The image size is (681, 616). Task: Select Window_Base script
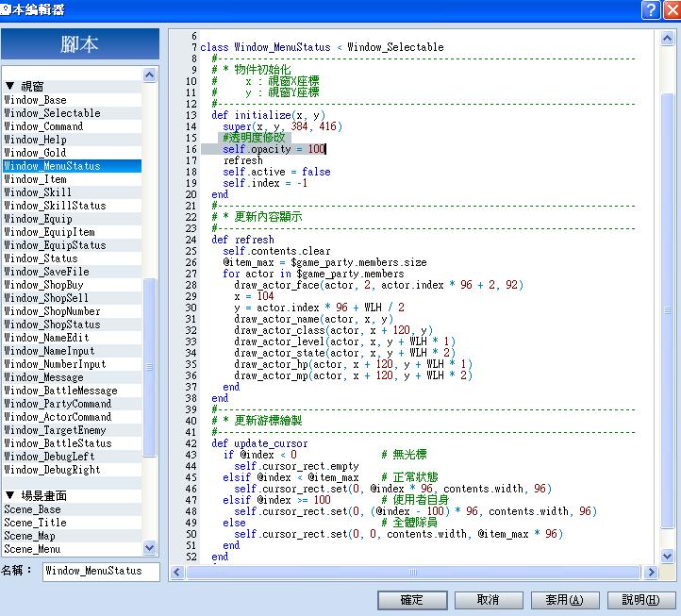coord(72,100)
